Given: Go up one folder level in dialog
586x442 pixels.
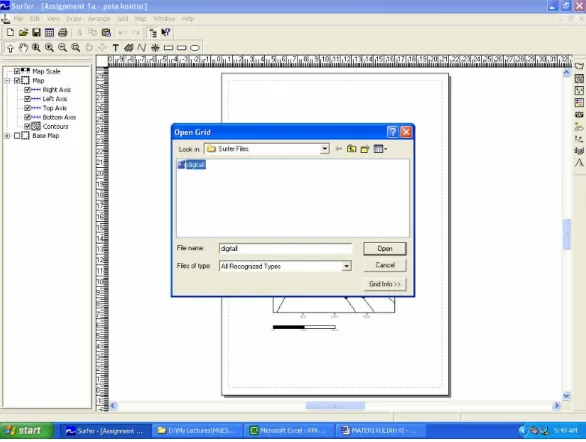Looking at the screenshot, I should [351, 149].
